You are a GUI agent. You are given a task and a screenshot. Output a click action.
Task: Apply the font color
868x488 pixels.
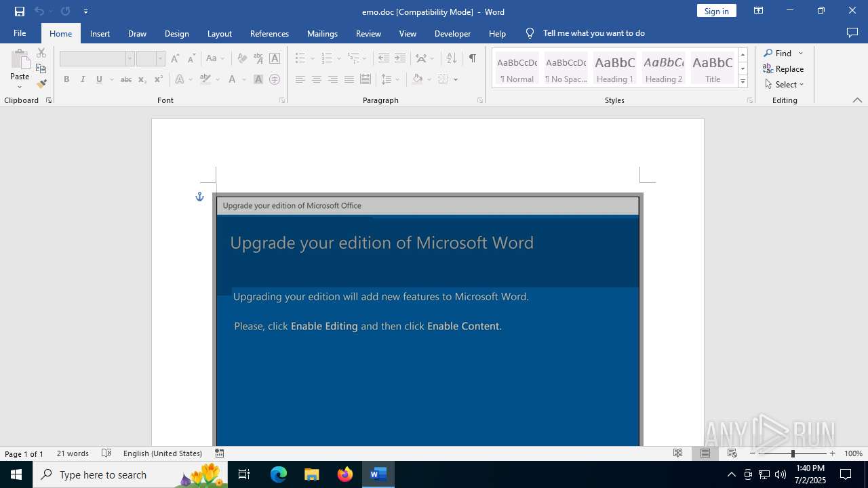[232, 79]
